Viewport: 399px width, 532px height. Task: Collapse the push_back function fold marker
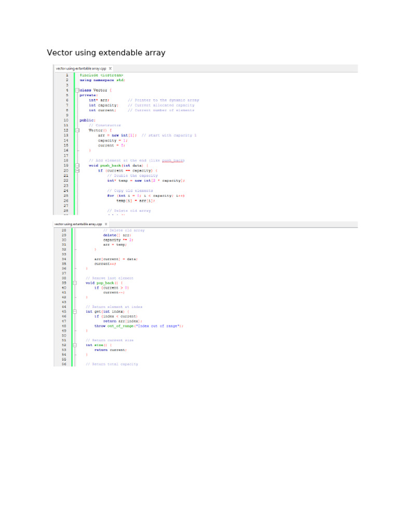[x=77, y=166]
